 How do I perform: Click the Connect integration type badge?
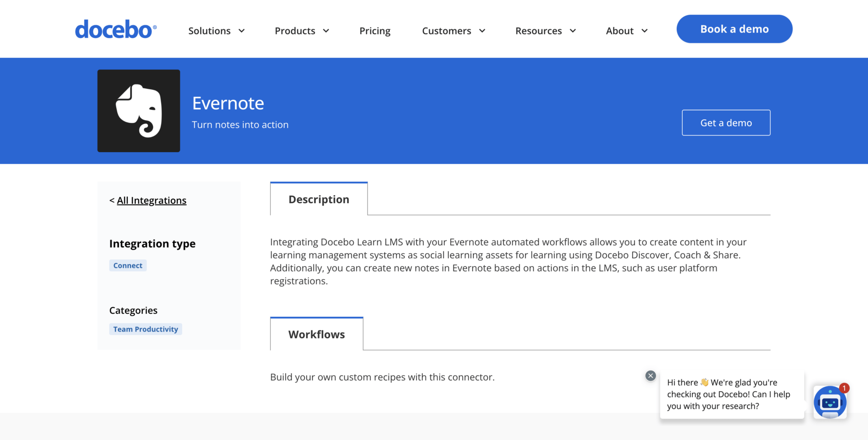[127, 265]
